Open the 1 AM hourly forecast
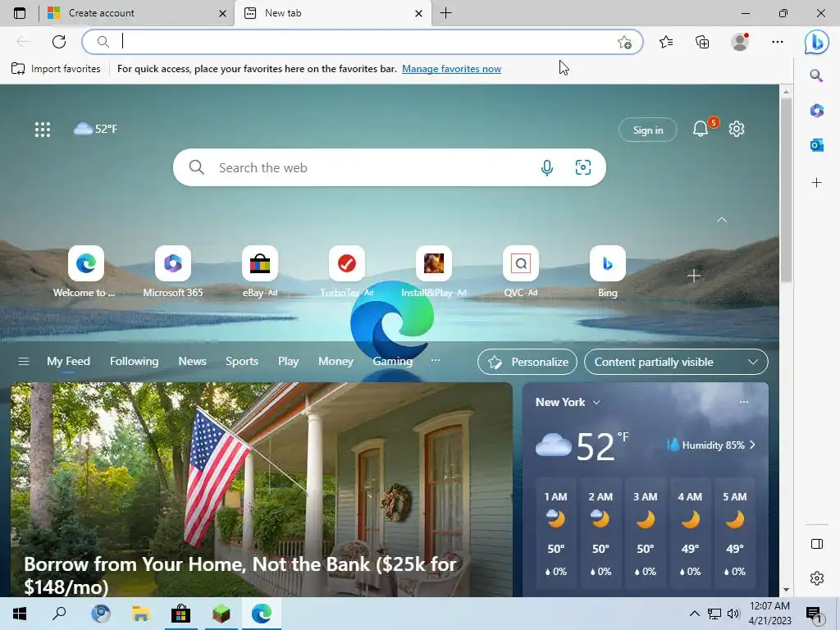 pos(555,533)
